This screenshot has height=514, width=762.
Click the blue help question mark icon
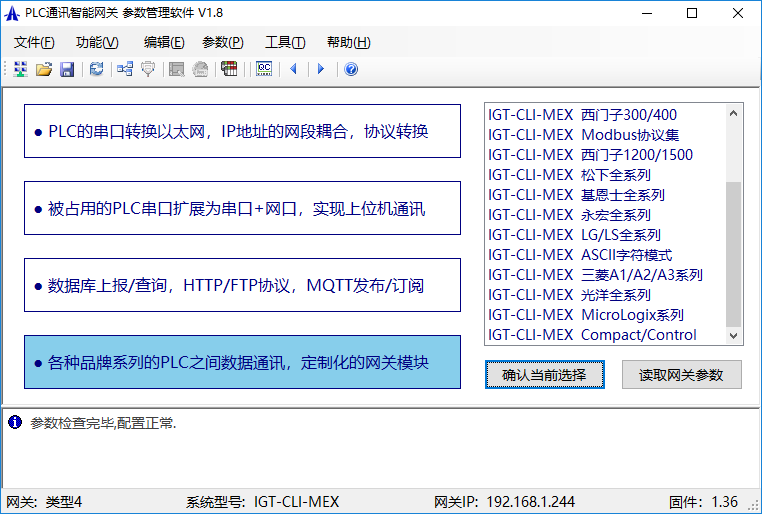coord(350,69)
